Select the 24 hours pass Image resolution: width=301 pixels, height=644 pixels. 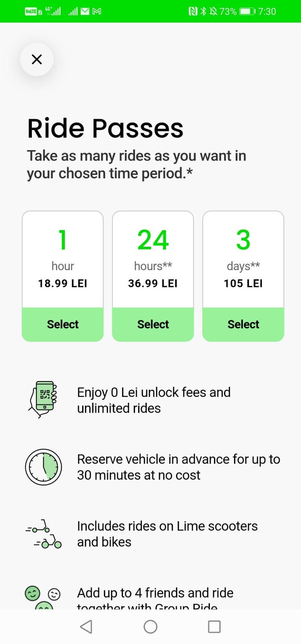[153, 324]
